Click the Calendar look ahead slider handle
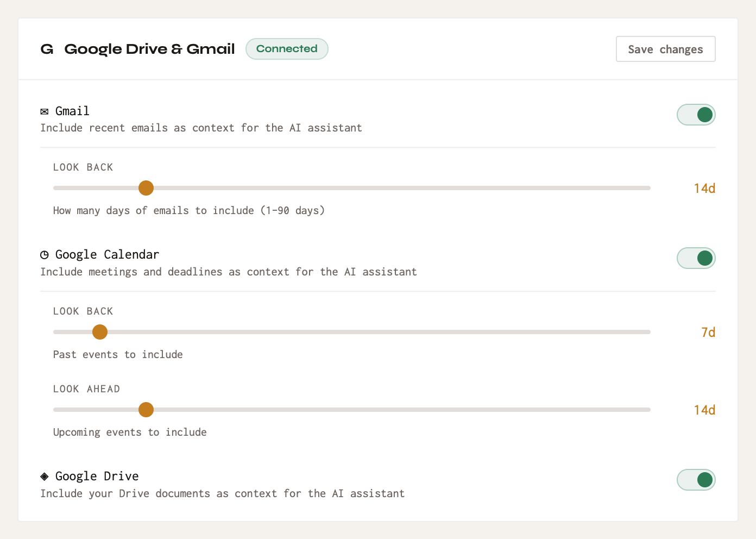Screen dimensions: 756x539 tap(146, 410)
